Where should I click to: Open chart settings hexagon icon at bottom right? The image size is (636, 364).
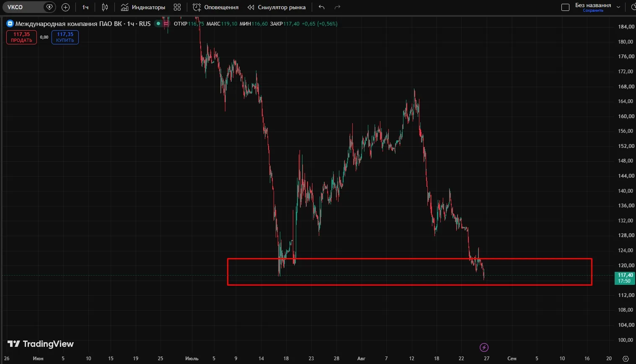tap(626, 359)
